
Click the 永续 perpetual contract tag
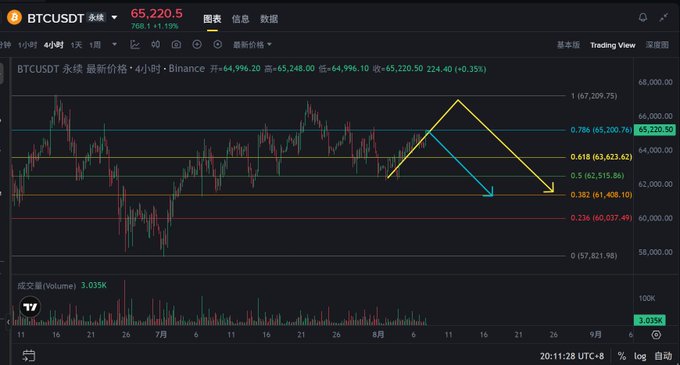tap(96, 17)
